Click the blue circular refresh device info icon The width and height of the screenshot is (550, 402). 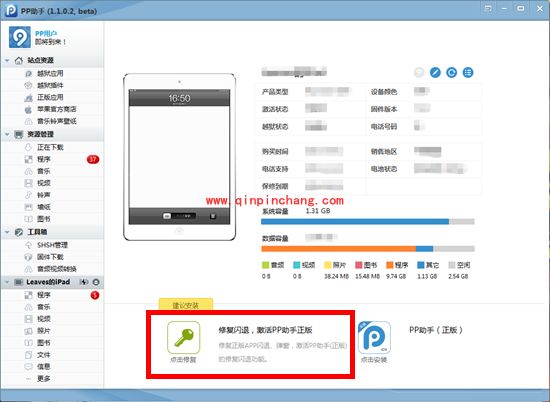(451, 73)
